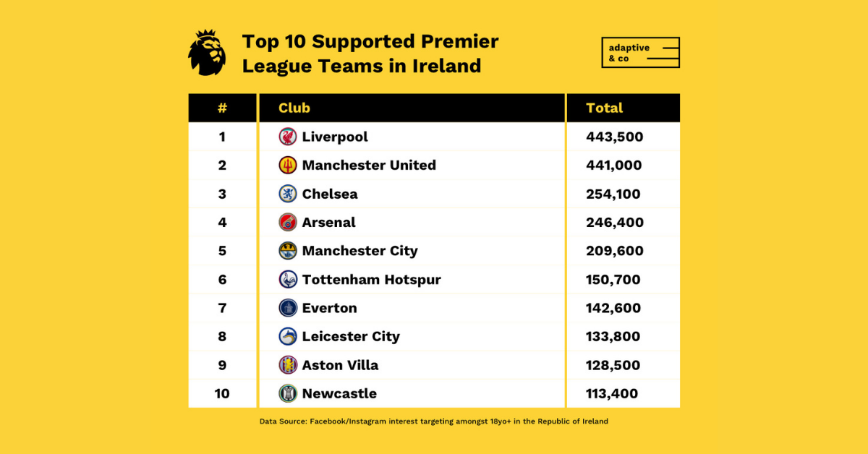
Task: Select the Aston Villa crest
Action: pyautogui.click(x=288, y=365)
